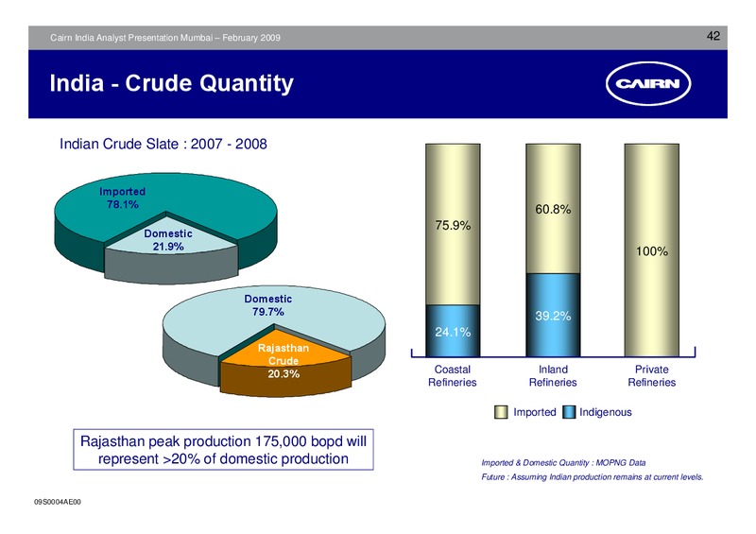Click the 'Imported 78.1%' pie label
The image size is (756, 534).
[123, 198]
